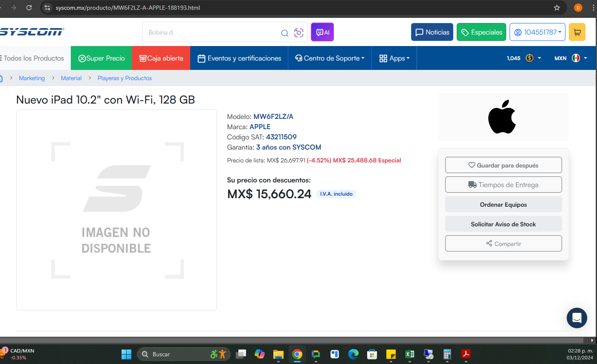Viewport: 597px width, 364px height.
Task: Check Tiempos de Entrega
Action: [x=503, y=185]
